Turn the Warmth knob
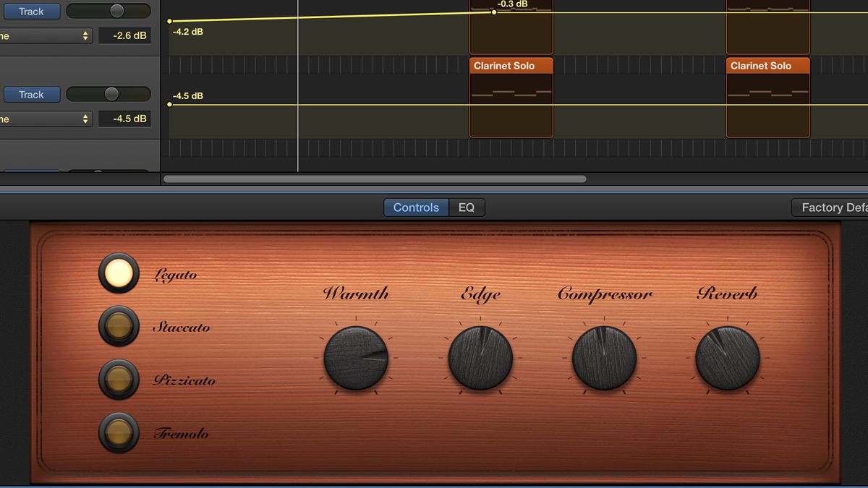The width and height of the screenshot is (868, 488). pyautogui.click(x=356, y=356)
